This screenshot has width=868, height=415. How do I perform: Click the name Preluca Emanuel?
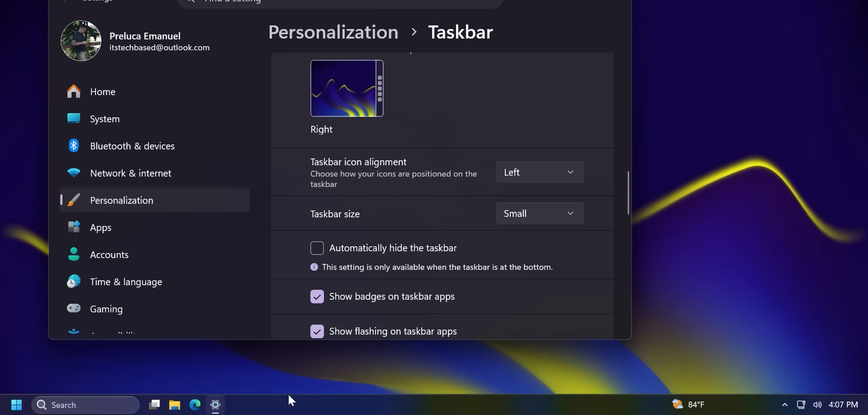tap(145, 36)
